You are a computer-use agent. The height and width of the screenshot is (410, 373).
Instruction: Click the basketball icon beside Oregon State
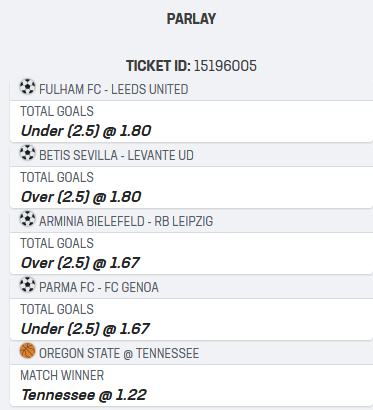27,351
